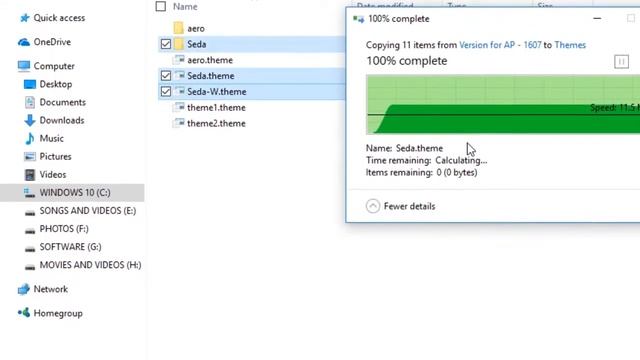Screen dimensions: 640x360
Task: Click the Documents icon in sidebar
Action: (30, 102)
